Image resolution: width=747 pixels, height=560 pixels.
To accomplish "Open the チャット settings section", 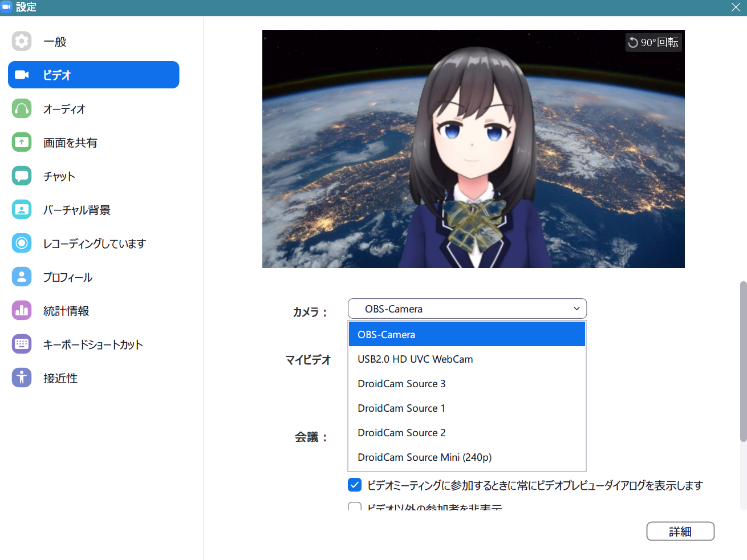I will pos(59,176).
